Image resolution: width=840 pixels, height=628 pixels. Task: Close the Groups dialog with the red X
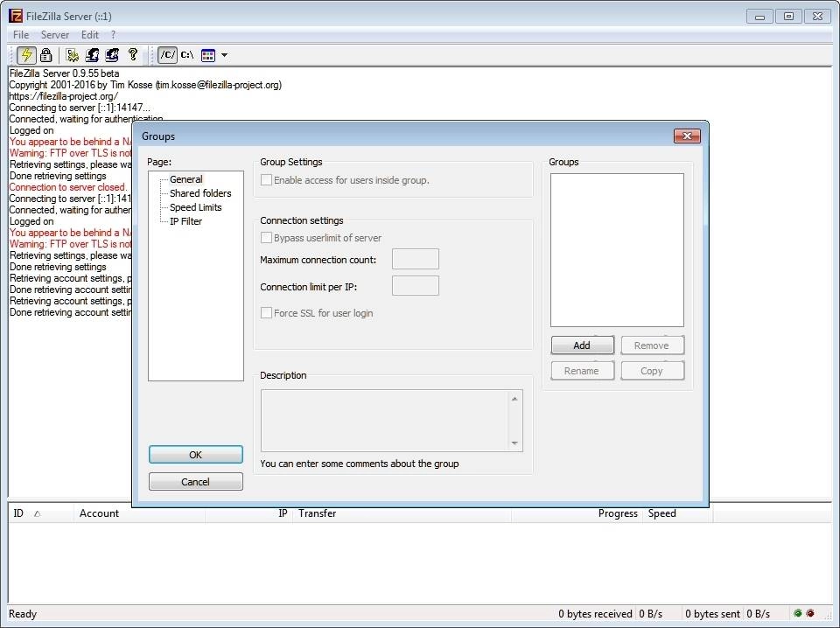point(687,136)
